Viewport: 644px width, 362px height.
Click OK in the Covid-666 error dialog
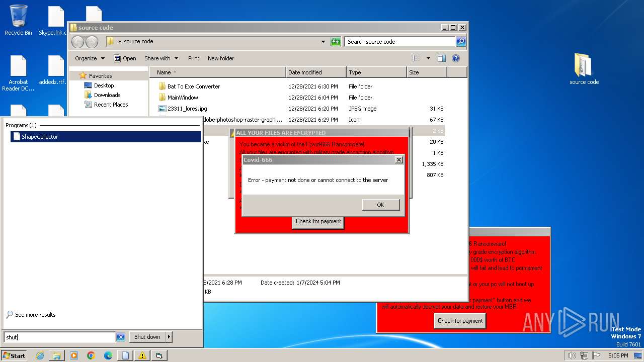point(381,205)
